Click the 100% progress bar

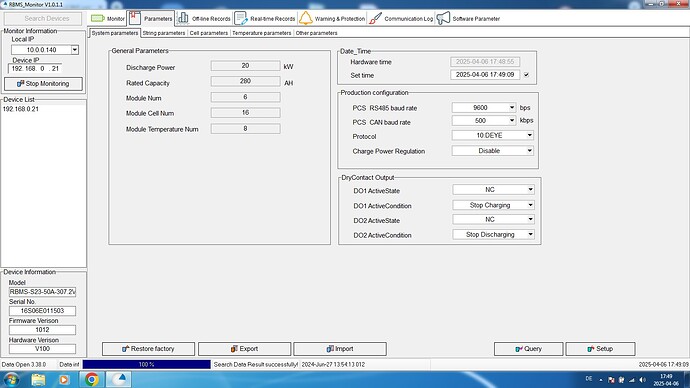pyautogui.click(x=147, y=364)
